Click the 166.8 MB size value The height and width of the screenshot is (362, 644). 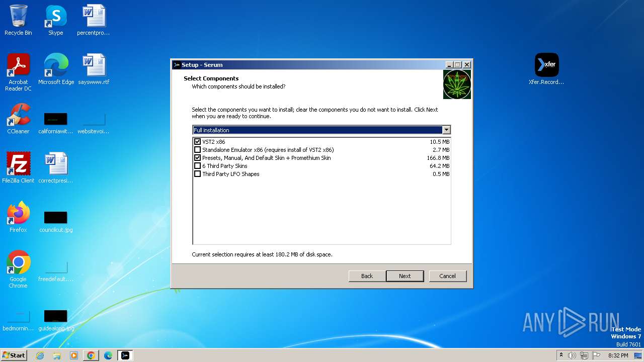[x=438, y=158]
